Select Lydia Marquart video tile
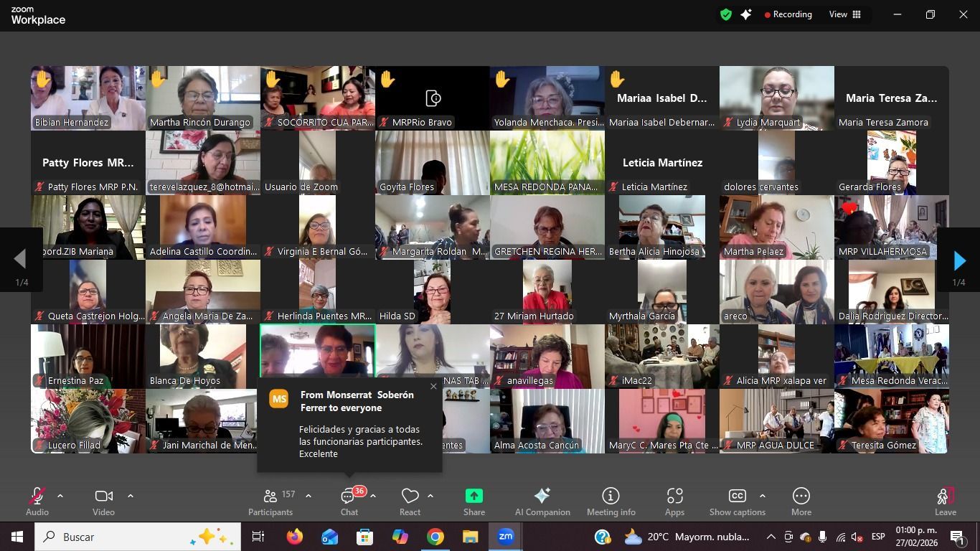Screen dimensions: 980x551 tap(777, 98)
